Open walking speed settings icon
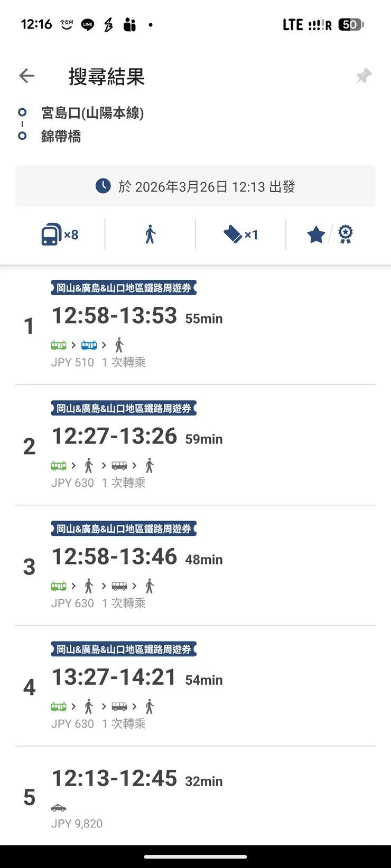391x868 pixels. pyautogui.click(x=151, y=234)
